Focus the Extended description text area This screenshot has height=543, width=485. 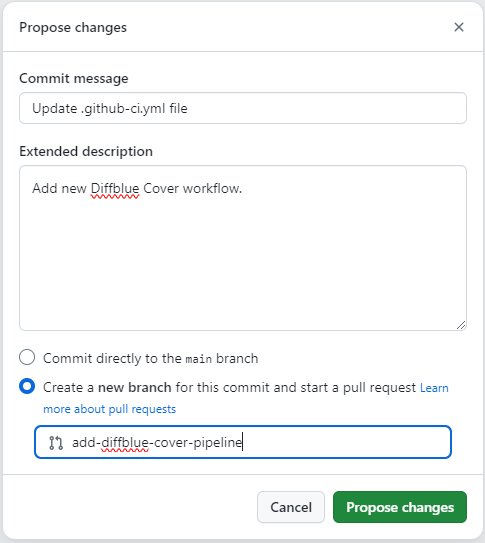(x=243, y=248)
